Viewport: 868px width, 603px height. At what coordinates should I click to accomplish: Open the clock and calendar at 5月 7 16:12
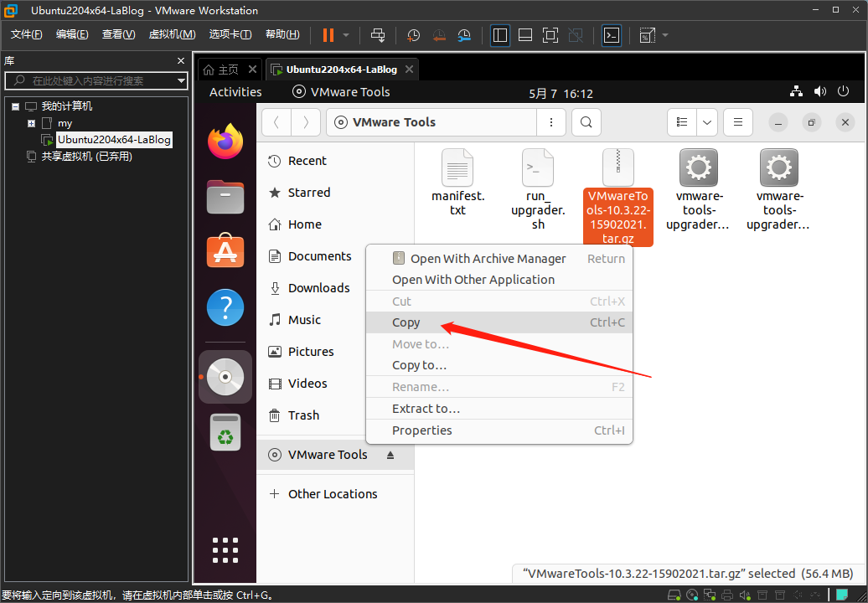pos(561,94)
